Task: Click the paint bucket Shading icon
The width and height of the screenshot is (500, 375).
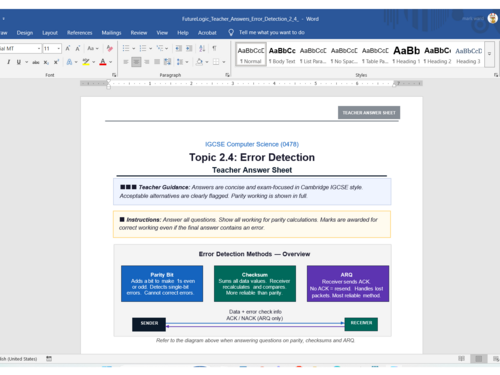Action: [x=199, y=62]
